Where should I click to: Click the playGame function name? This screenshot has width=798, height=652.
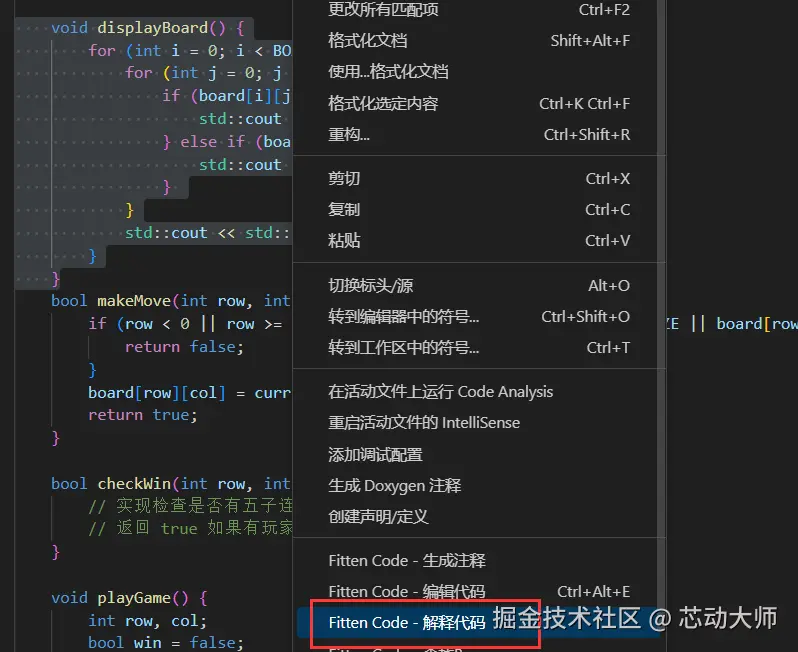pos(134,598)
